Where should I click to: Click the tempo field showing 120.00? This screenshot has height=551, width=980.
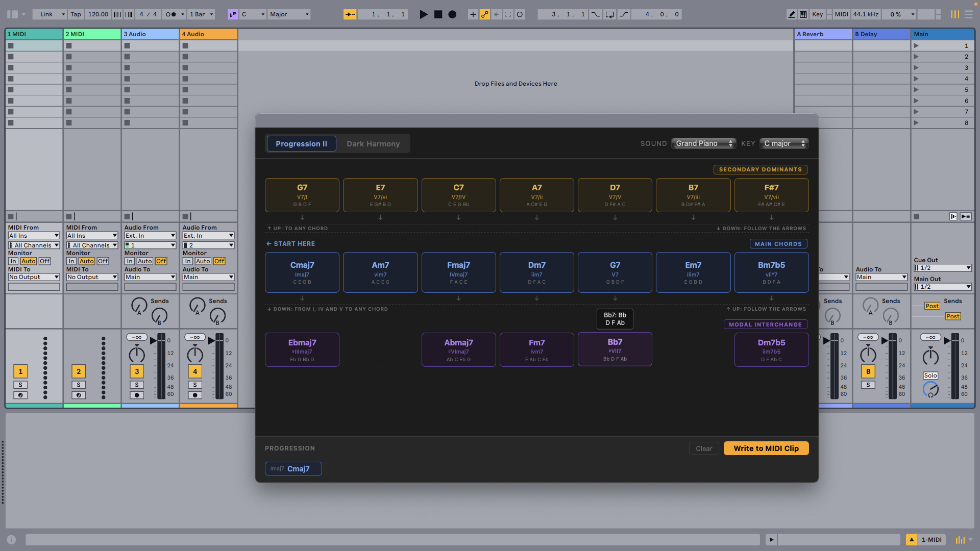click(98, 14)
